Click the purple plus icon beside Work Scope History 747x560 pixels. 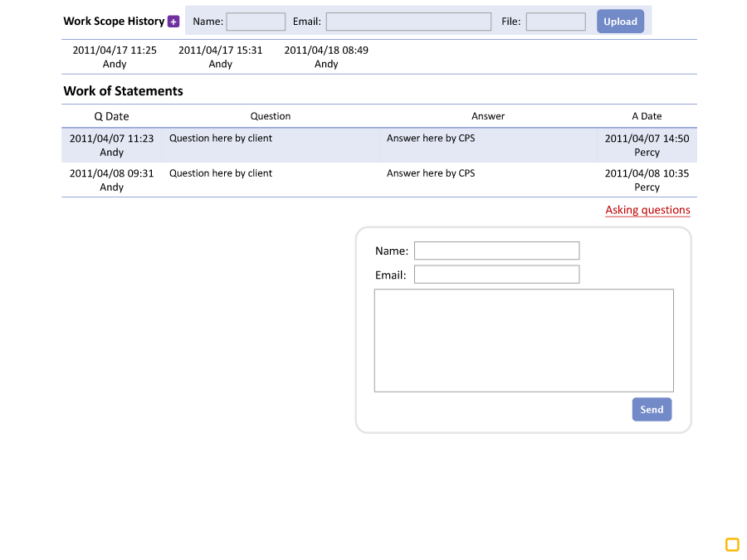(173, 22)
